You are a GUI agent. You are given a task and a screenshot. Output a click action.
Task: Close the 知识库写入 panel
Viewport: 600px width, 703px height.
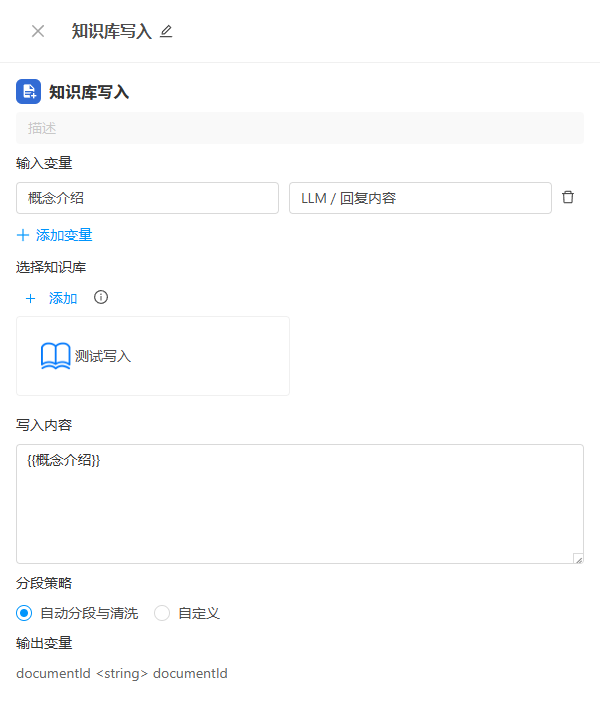click(38, 31)
